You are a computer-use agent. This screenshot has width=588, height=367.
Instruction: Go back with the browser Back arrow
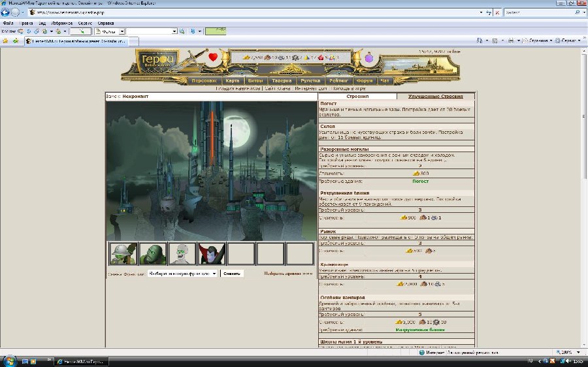(x=5, y=12)
